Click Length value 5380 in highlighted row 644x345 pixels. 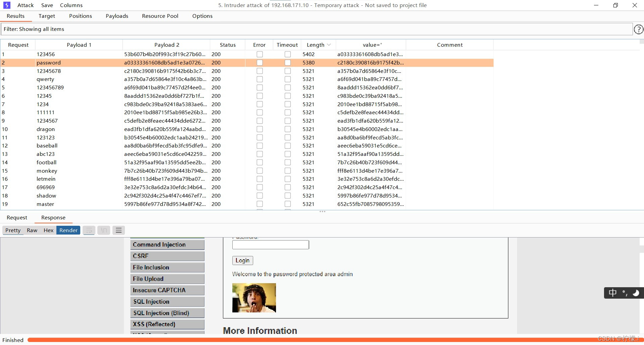[x=309, y=62]
